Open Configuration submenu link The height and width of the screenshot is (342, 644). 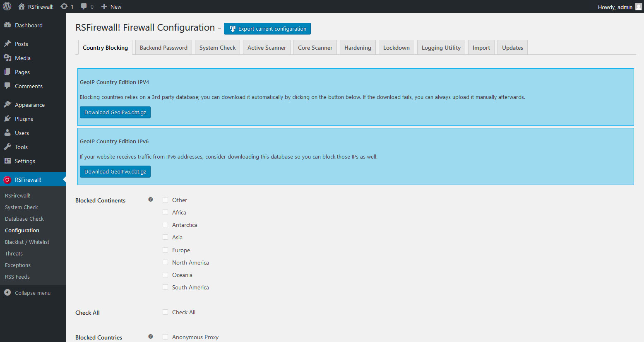point(22,230)
